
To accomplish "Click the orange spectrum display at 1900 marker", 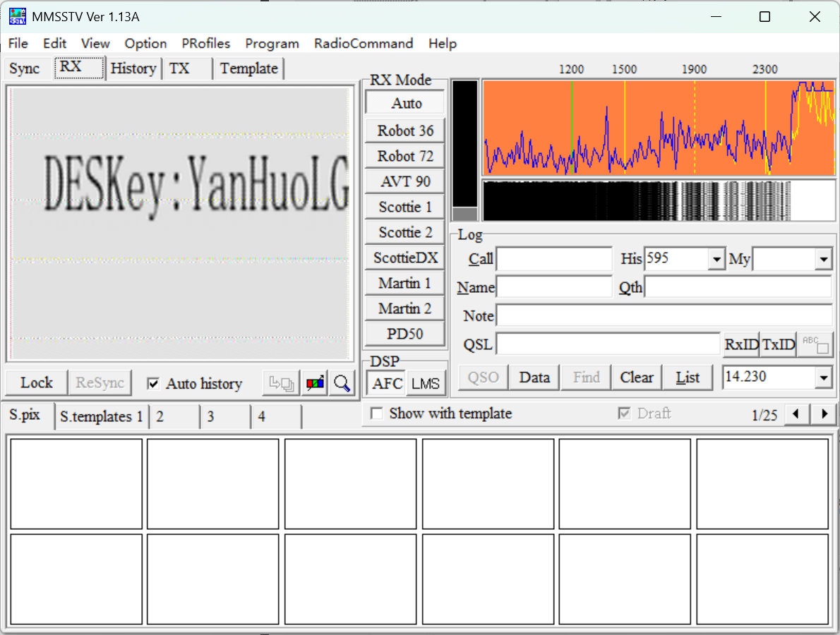I will tap(695, 127).
